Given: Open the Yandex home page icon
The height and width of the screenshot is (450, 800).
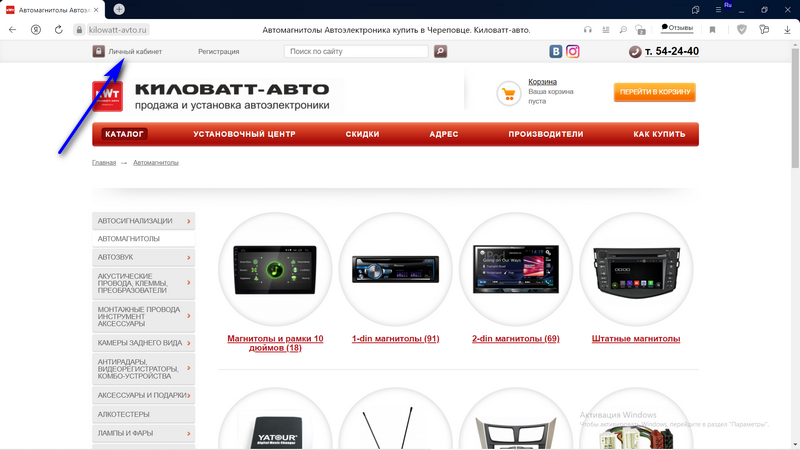Looking at the screenshot, I should [36, 30].
